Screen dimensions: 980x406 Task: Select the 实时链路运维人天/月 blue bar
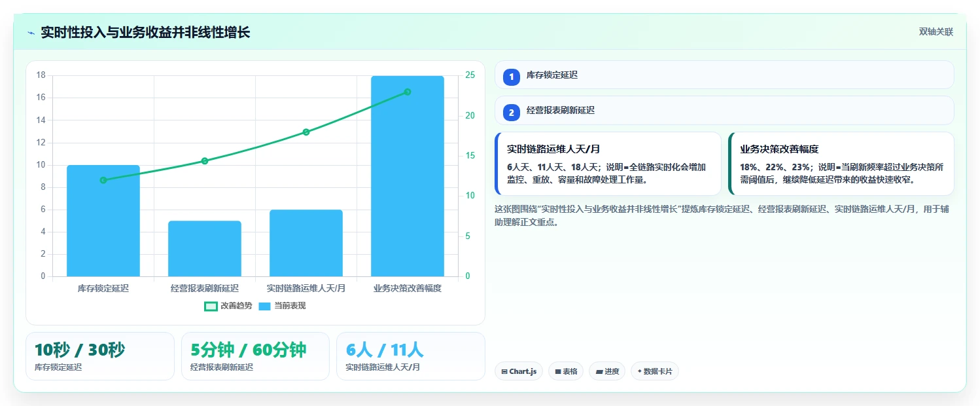[x=306, y=243]
